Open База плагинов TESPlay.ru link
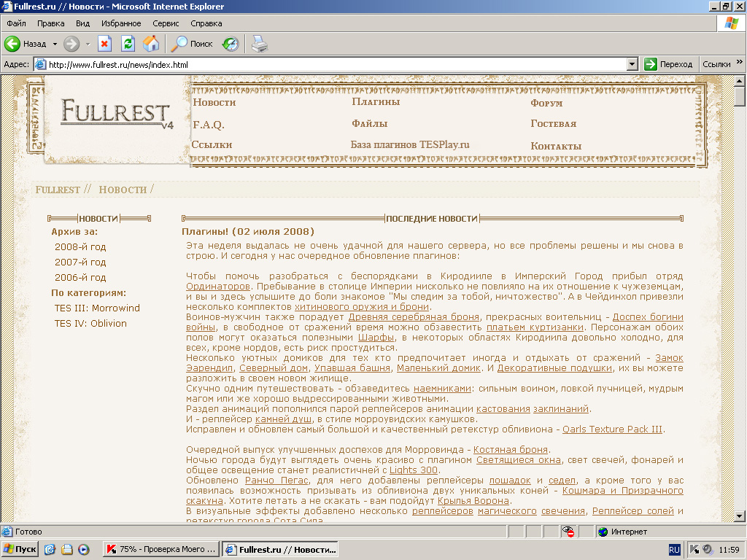Viewport: 747px width, 560px height. pos(410,145)
